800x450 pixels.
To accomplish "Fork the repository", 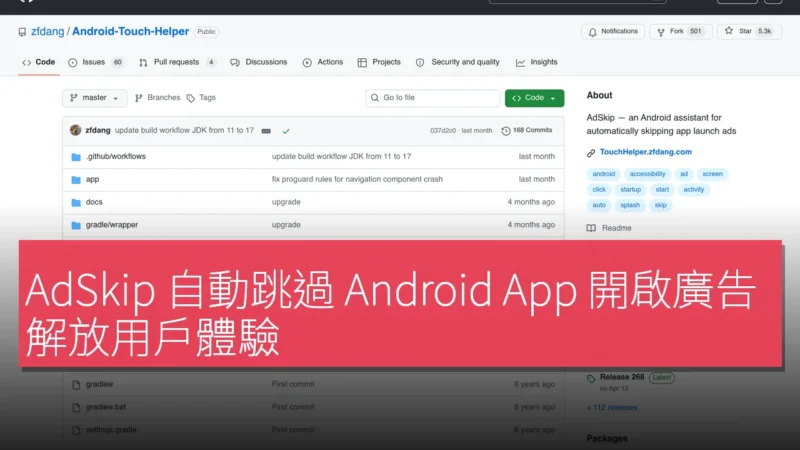I will point(681,32).
